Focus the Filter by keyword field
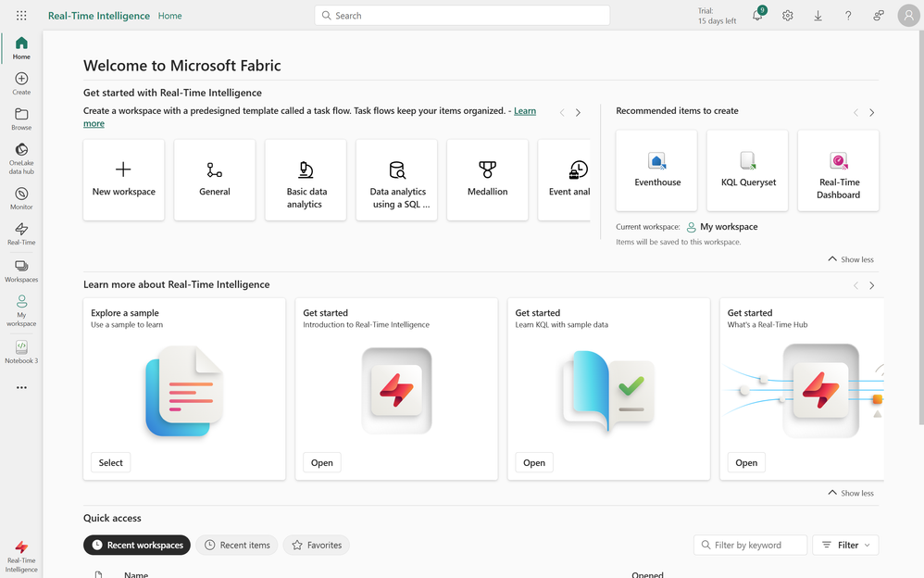The height and width of the screenshot is (578, 924). 750,545
